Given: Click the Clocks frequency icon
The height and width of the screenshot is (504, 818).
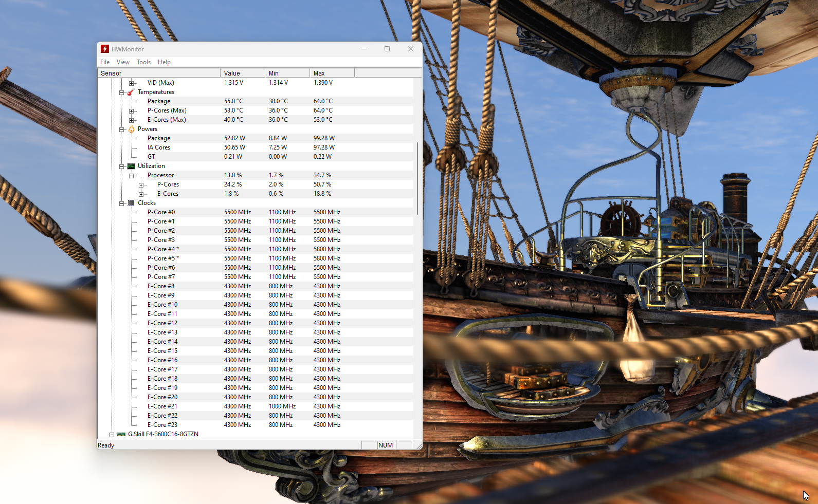Looking at the screenshot, I should (131, 203).
